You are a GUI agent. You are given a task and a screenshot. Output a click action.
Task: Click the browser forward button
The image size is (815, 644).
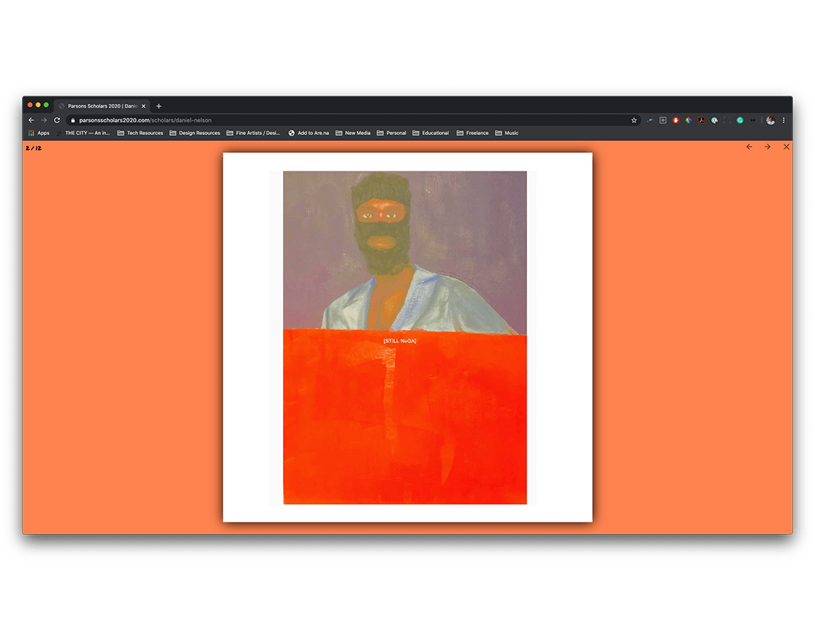[45, 120]
